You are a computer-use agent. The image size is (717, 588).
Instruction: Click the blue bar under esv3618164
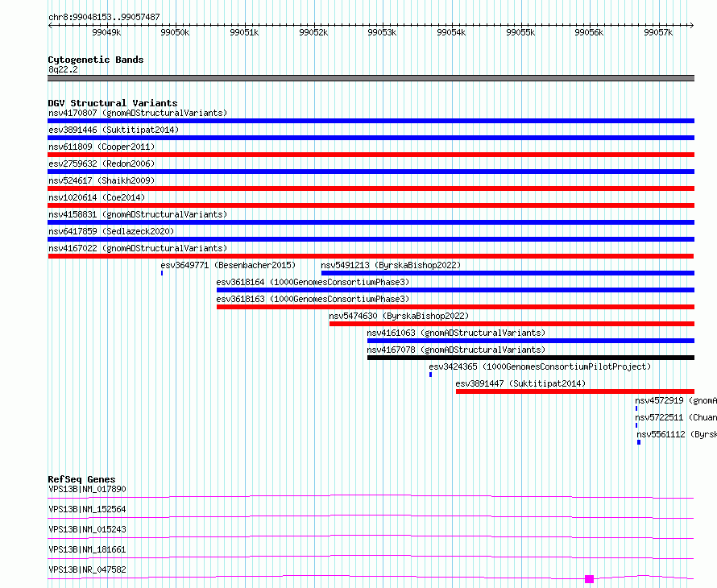tap(455, 290)
